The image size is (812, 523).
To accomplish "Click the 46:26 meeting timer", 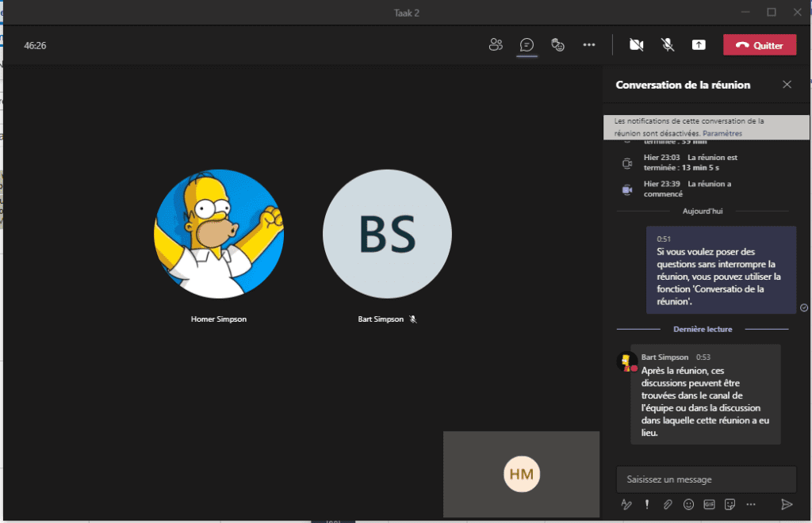I will tap(35, 45).
